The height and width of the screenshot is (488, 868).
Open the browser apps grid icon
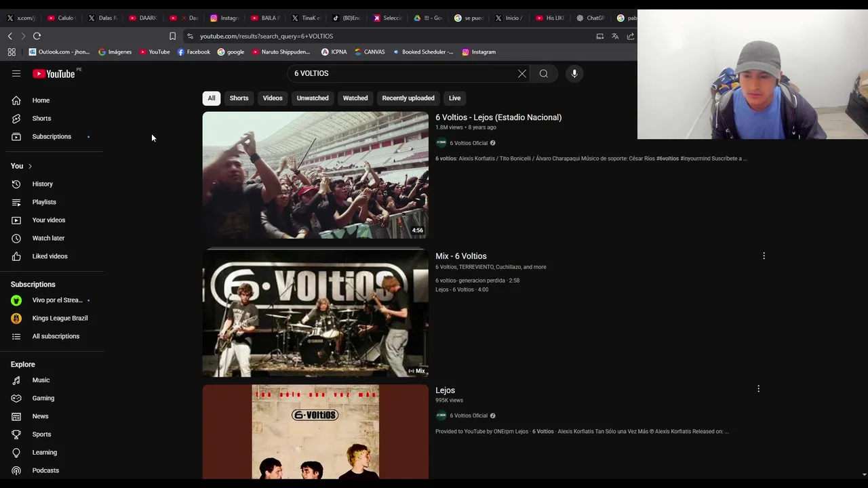click(x=12, y=52)
